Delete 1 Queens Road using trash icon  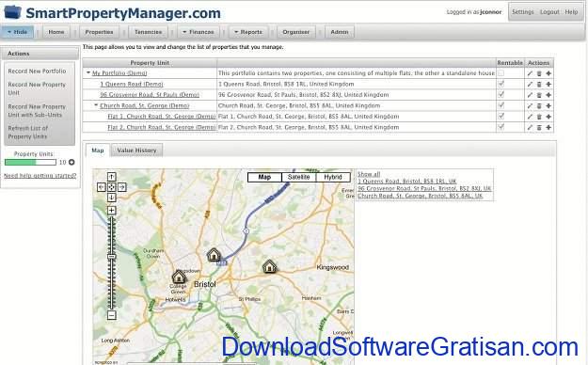pyautogui.click(x=539, y=85)
